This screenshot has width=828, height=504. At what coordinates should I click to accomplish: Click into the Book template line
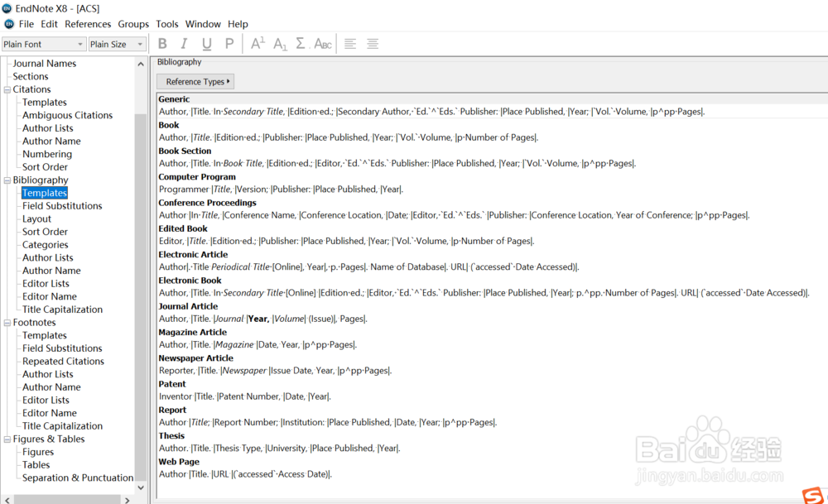tap(349, 137)
